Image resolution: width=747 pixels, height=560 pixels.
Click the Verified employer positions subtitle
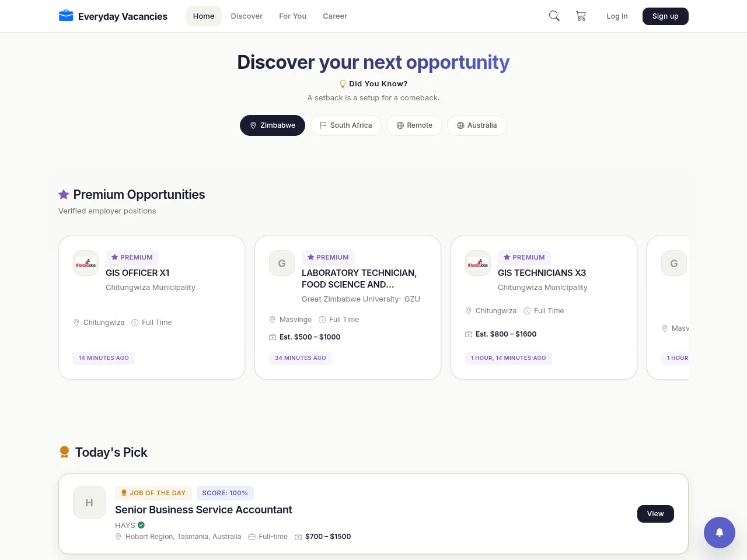pyautogui.click(x=107, y=211)
